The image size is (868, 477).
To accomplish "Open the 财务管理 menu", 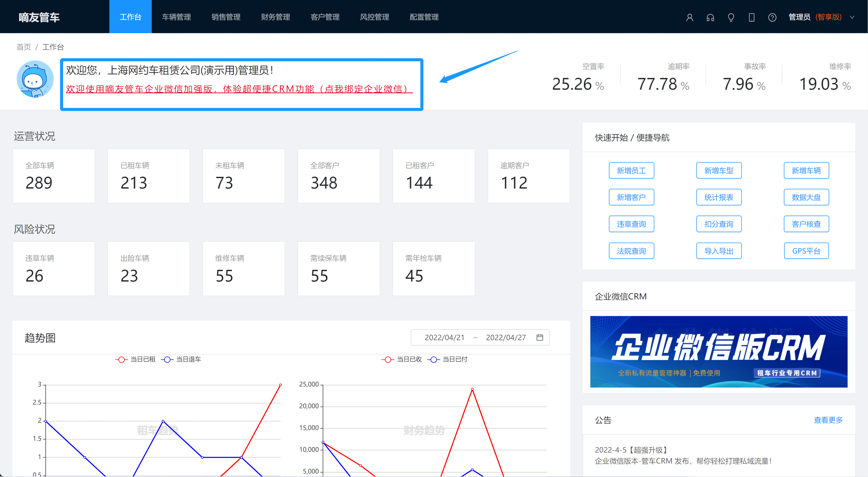I will click(x=275, y=17).
